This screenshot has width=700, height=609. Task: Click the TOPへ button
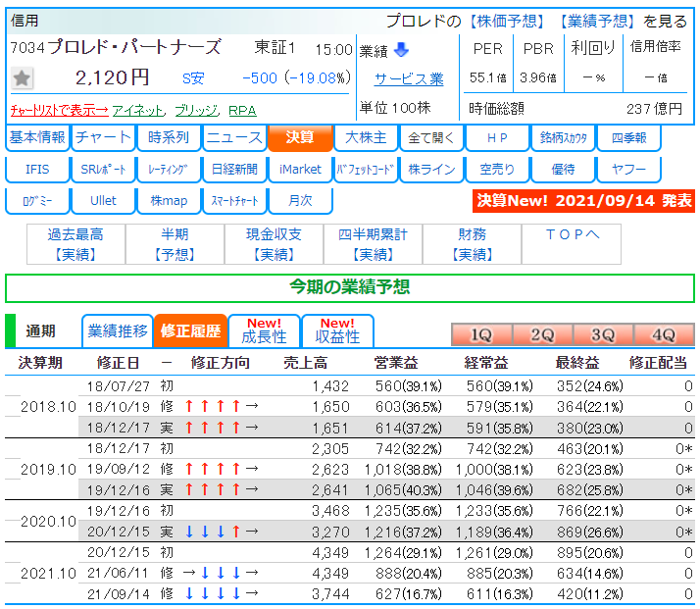pyautogui.click(x=572, y=244)
